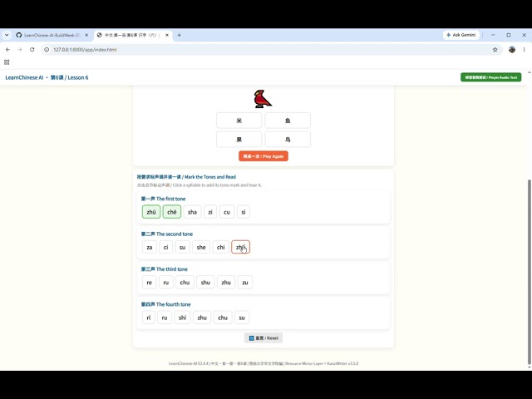Mark second-tone syllable chi

tap(221, 248)
